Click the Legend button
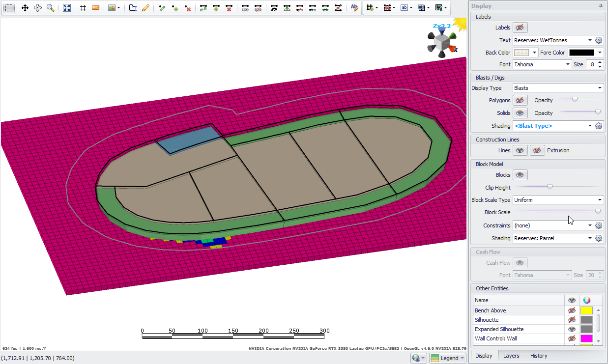Viewport: 608px width, 364px height. point(447,358)
